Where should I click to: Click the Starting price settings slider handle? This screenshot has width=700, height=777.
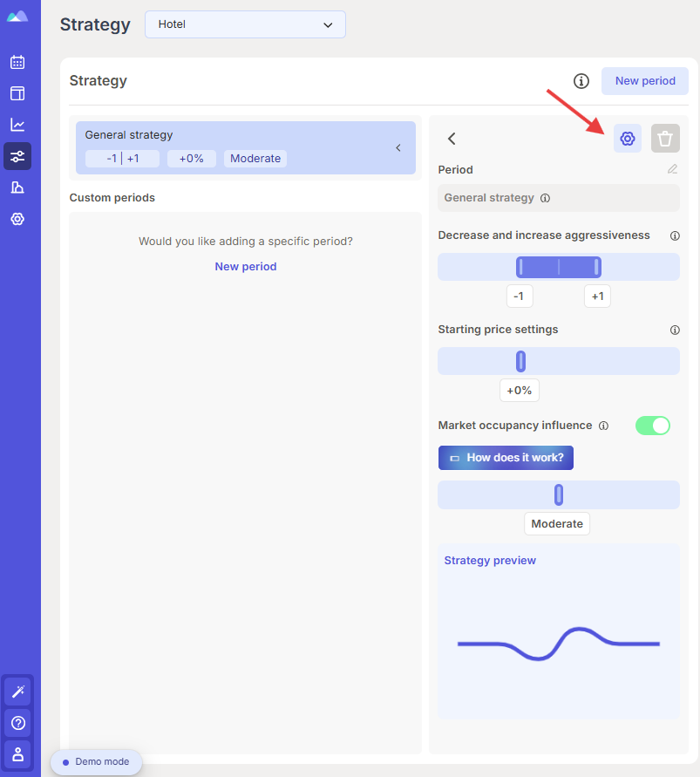(520, 361)
